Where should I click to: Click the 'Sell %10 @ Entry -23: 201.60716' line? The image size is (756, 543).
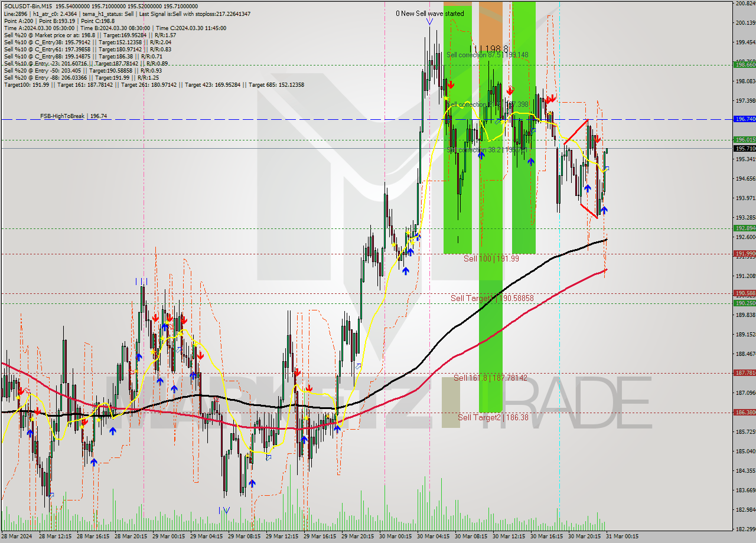pos(86,63)
